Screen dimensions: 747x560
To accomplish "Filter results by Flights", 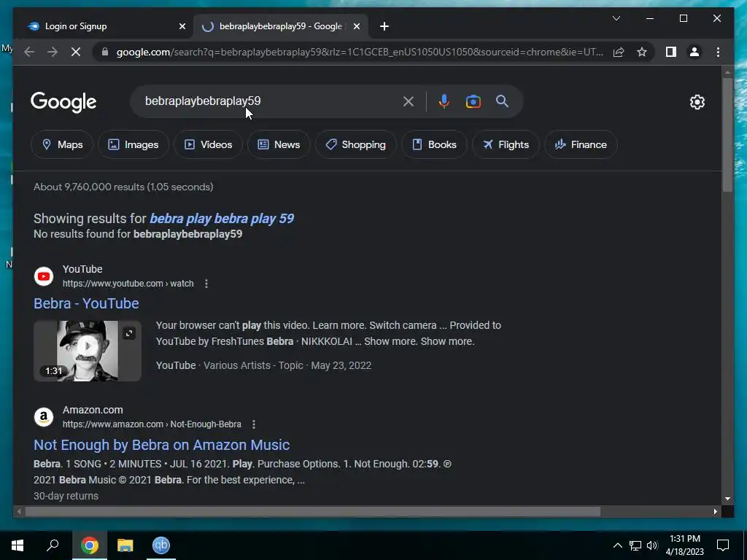I will coord(506,144).
